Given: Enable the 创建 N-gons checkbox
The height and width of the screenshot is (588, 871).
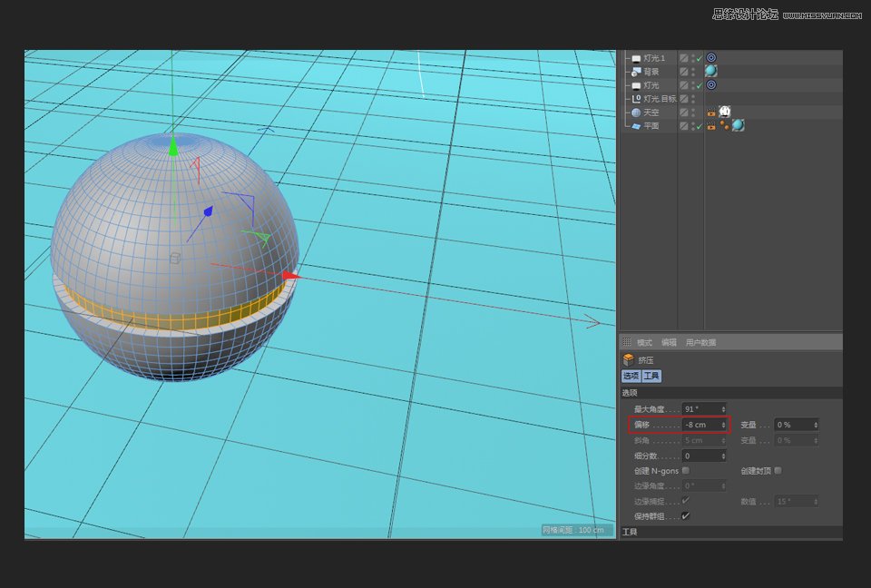Looking at the screenshot, I should [685, 470].
